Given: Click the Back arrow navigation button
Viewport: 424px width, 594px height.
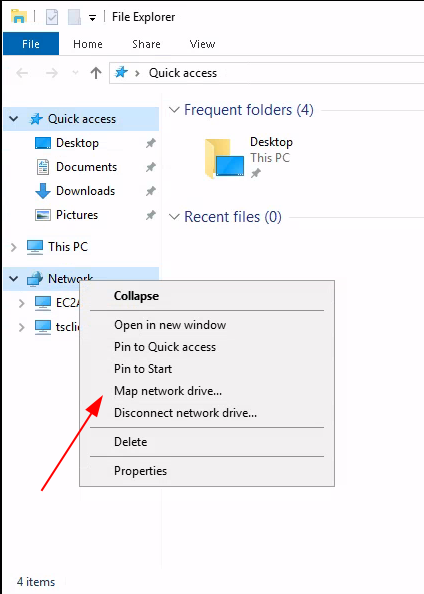Looking at the screenshot, I should [x=22, y=73].
